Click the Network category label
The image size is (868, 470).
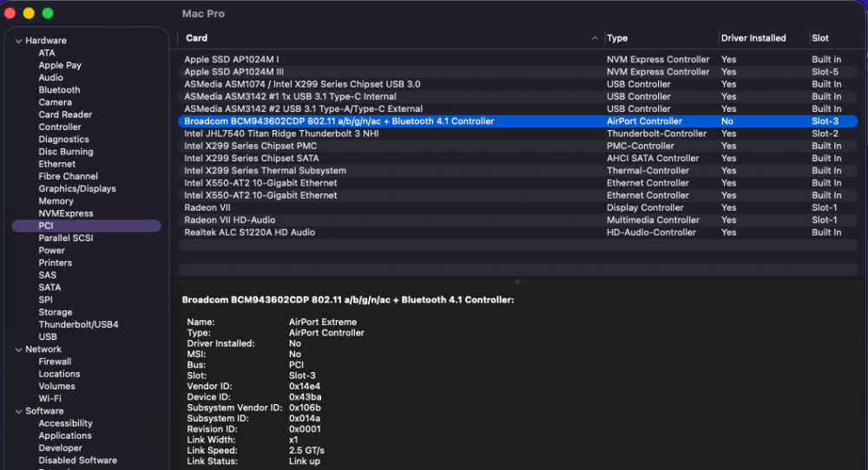tap(43, 349)
